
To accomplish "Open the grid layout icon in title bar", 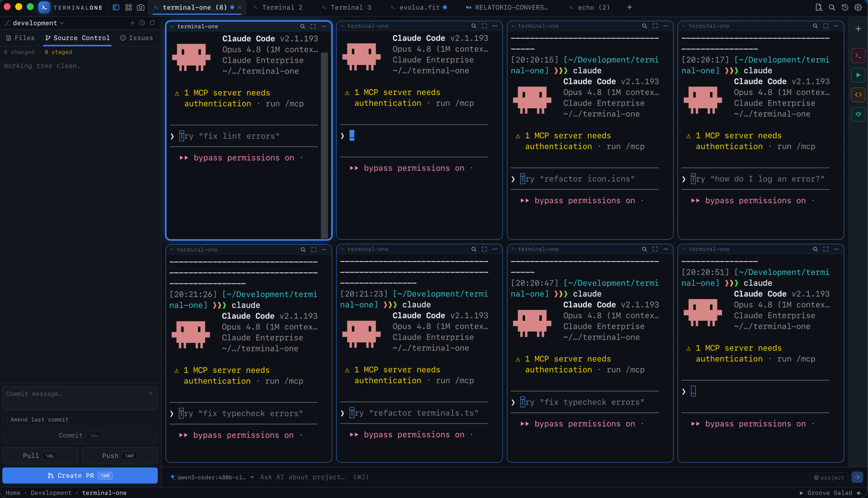I will coord(128,7).
